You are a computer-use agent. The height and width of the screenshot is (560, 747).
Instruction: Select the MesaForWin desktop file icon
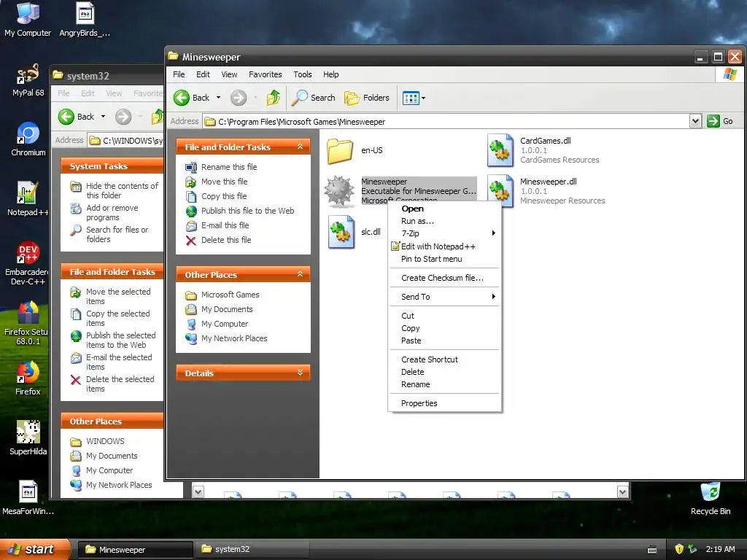point(28,498)
